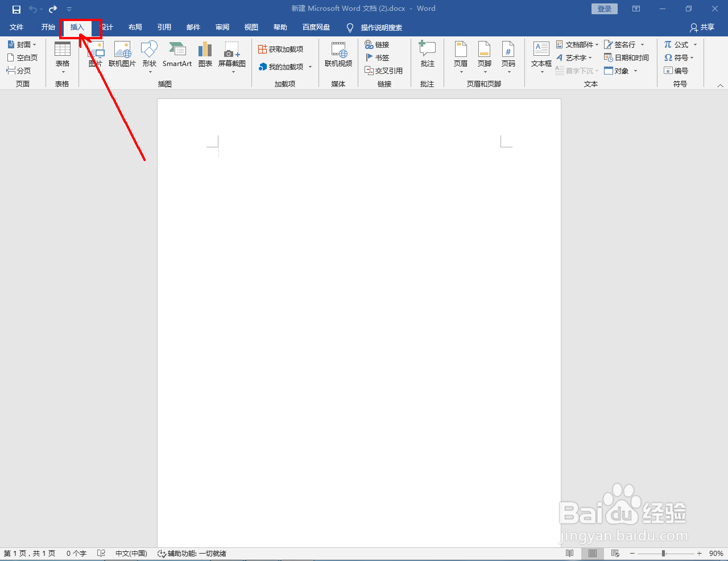
Task: Collapse the ribbon with the chevron
Action: click(x=720, y=85)
